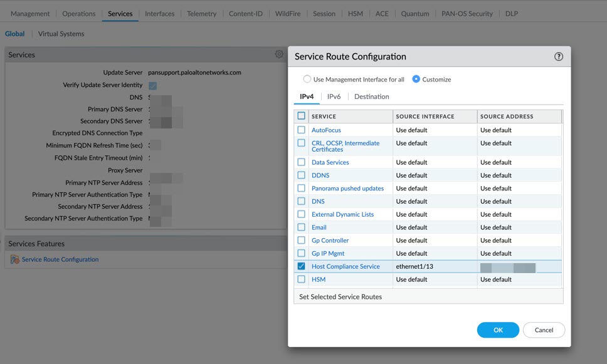The width and height of the screenshot is (607, 364).
Task: Go to the Telemetry tab
Action: (x=201, y=13)
